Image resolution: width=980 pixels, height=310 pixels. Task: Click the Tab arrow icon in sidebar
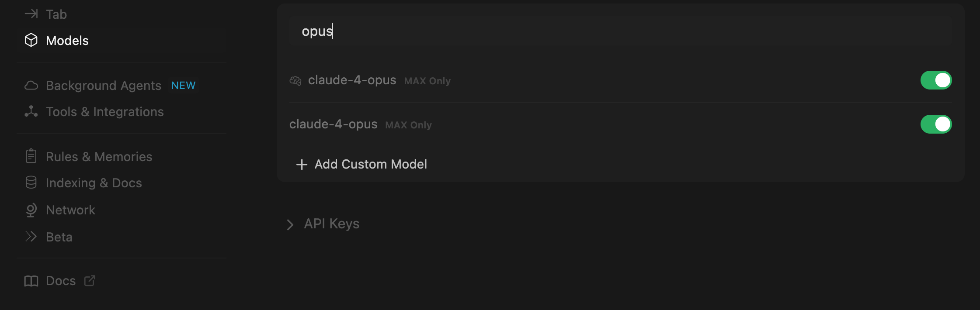pos(31,14)
